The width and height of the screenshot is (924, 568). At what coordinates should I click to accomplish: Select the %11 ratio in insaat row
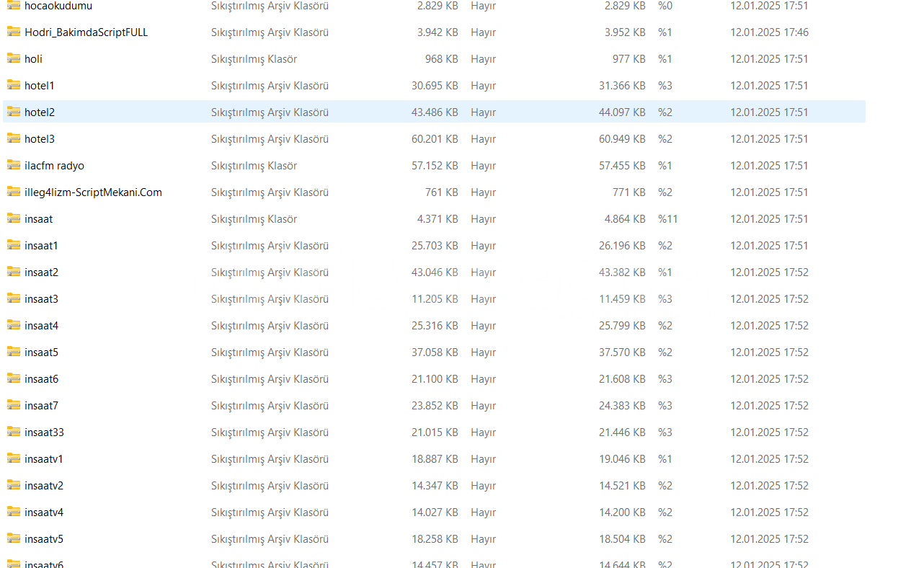(667, 219)
